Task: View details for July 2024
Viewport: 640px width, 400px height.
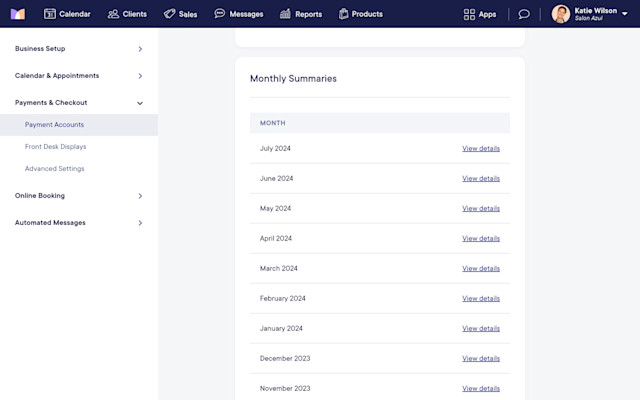Action: (481, 149)
